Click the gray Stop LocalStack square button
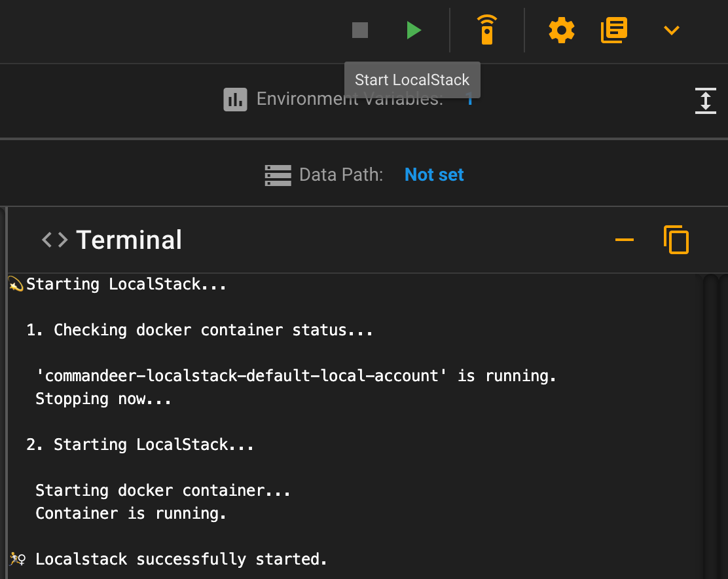 pyautogui.click(x=360, y=30)
